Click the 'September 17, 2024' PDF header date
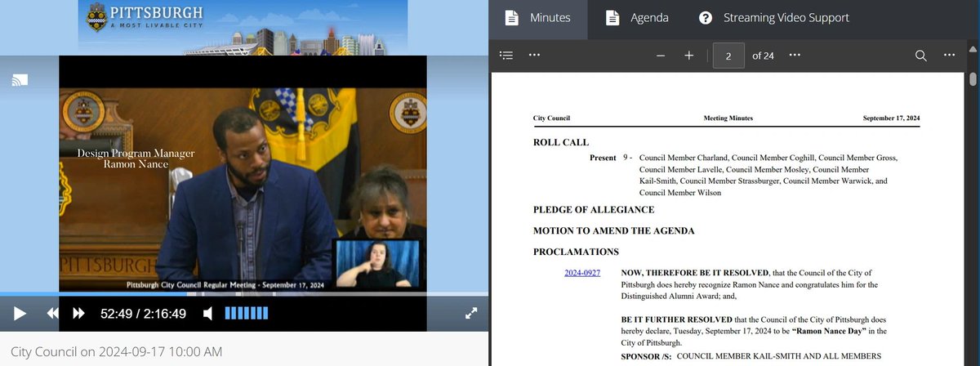This screenshot has width=980, height=366. pos(891,118)
